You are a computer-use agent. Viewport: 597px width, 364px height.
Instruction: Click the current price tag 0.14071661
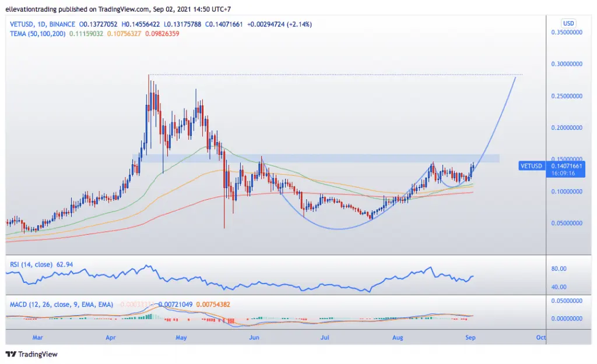click(567, 166)
